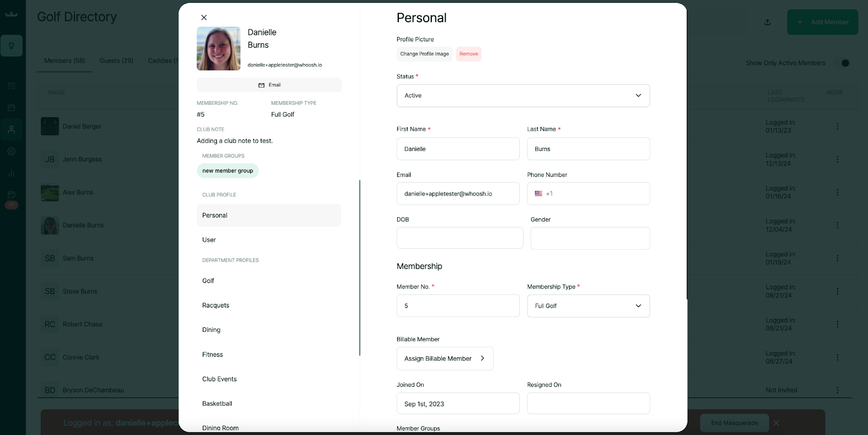Click the Email envelope button
The height and width of the screenshot is (435, 868).
coord(269,85)
